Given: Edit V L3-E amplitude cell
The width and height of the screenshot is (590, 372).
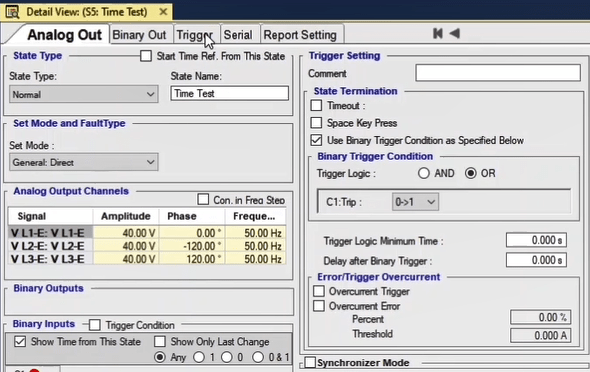Looking at the screenshot, I should pyautogui.click(x=126, y=259).
